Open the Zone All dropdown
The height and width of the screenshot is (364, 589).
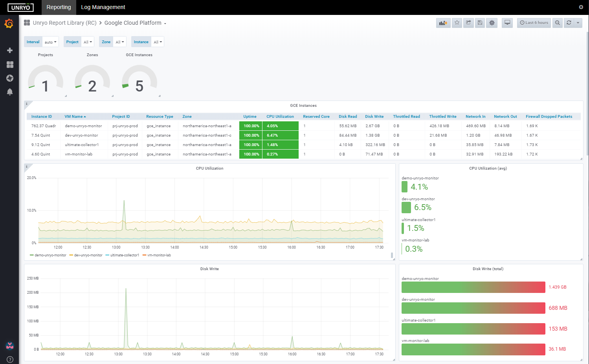pos(120,42)
